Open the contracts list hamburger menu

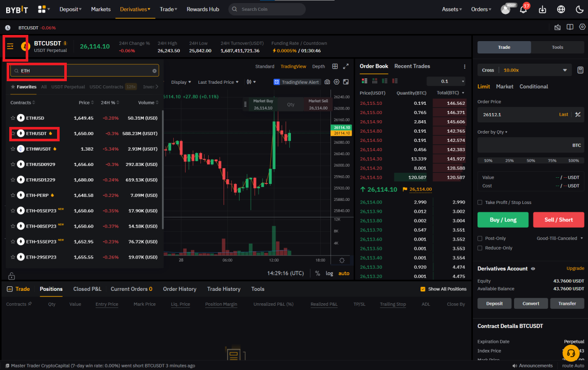(10, 46)
